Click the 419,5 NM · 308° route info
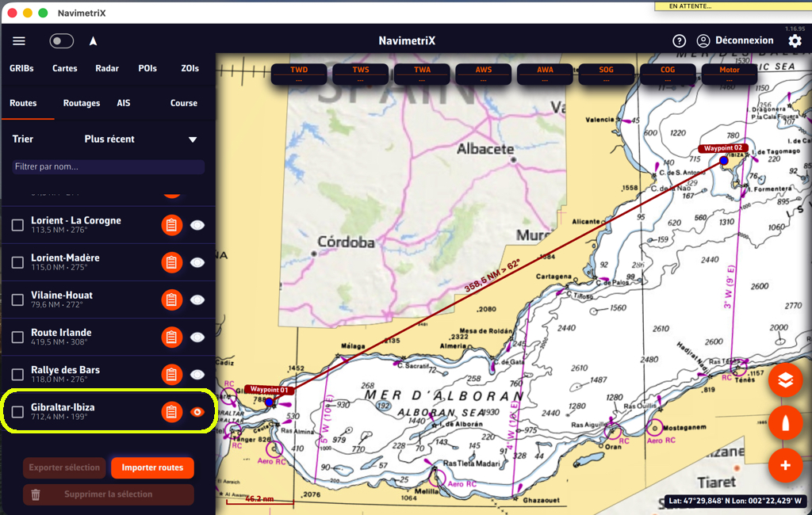Screen dimensions: 812x515 click(x=59, y=342)
